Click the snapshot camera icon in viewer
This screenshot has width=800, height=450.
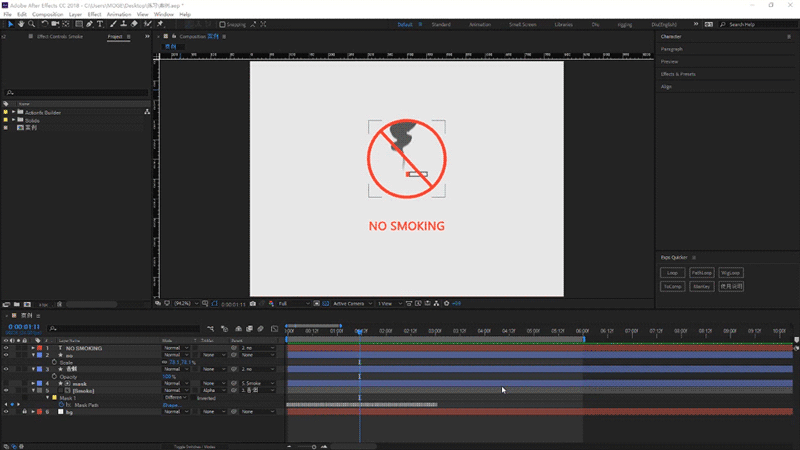coord(253,304)
